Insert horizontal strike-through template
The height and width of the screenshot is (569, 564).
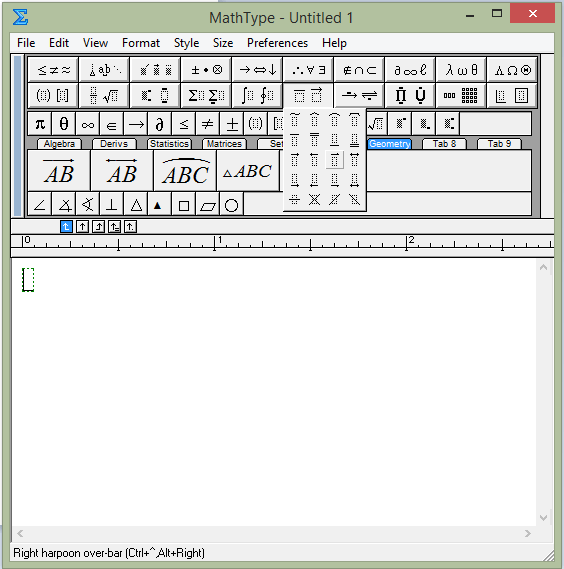(295, 200)
